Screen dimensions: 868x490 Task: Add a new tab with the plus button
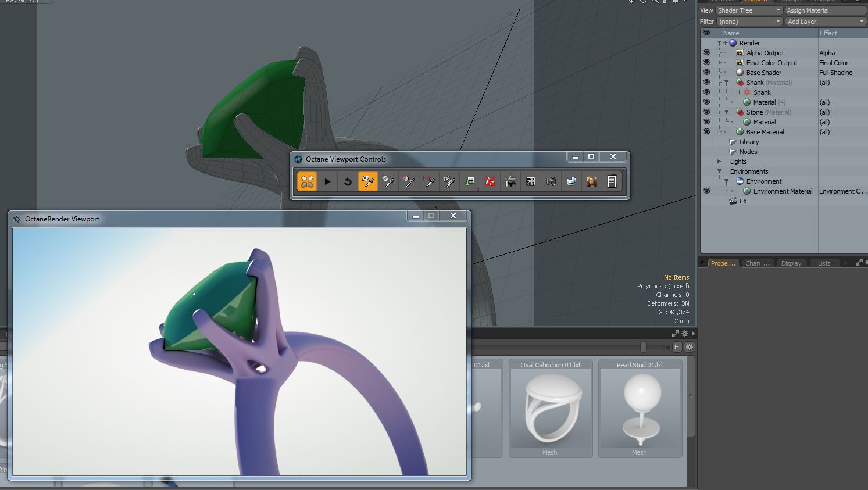point(845,263)
